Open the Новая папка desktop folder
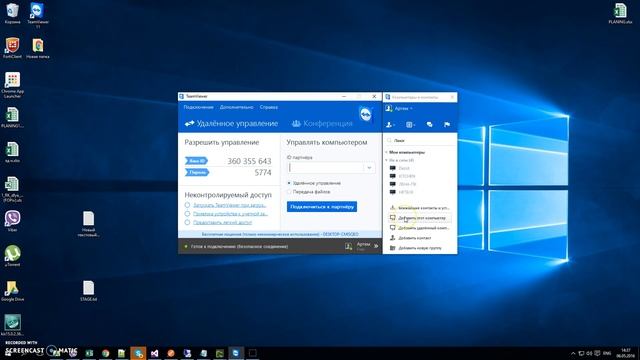 (x=38, y=48)
